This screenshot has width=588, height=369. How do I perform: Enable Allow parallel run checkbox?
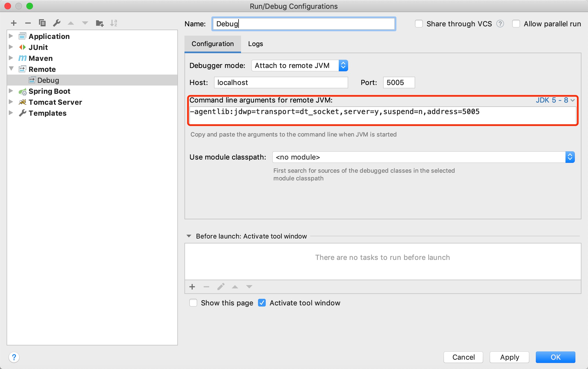click(516, 24)
